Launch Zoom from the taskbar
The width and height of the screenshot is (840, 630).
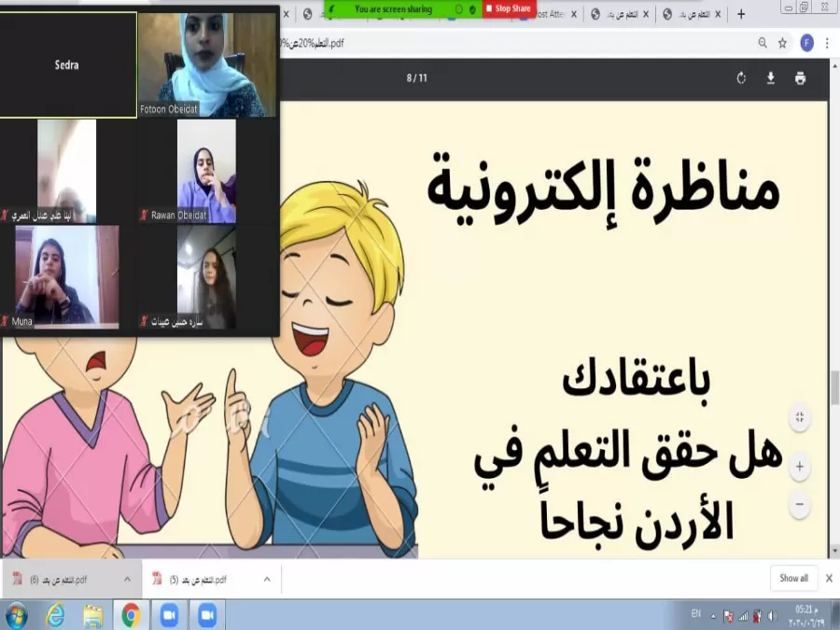point(169,616)
